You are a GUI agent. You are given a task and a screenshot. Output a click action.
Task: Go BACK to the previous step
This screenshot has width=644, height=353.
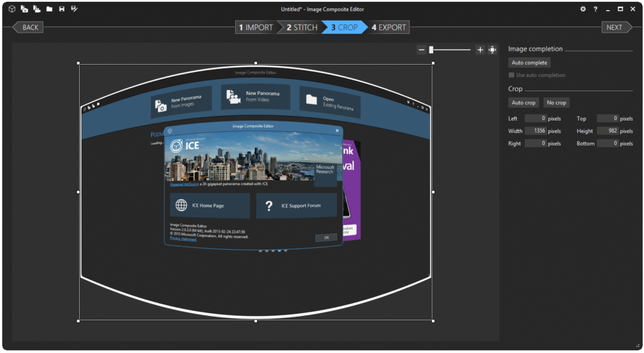click(28, 28)
